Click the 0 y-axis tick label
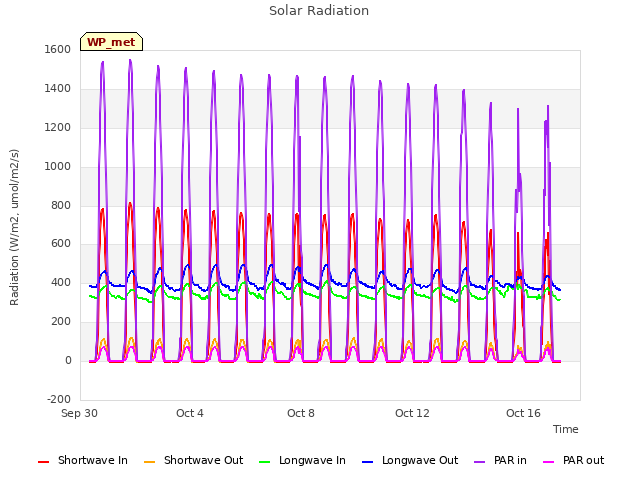 (x=68, y=360)
